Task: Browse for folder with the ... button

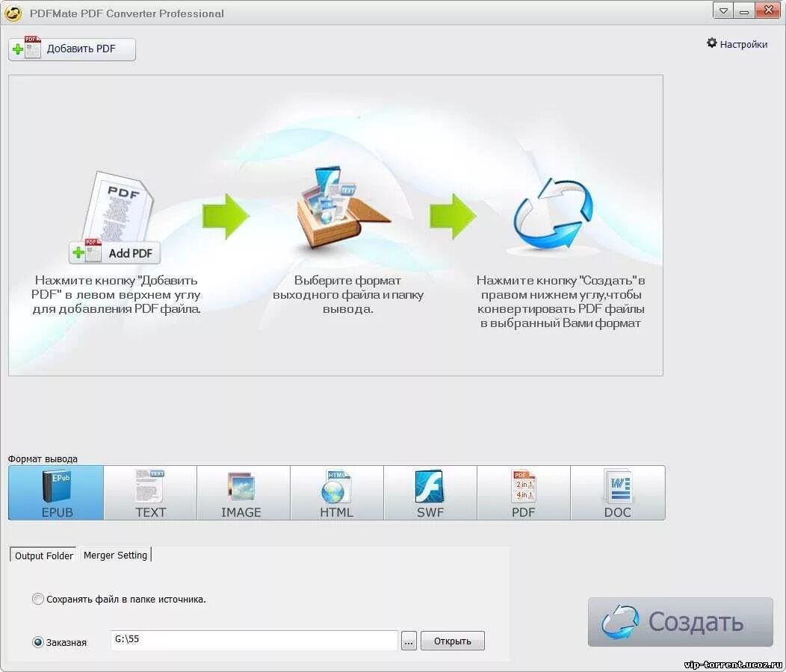Action: pos(409,641)
